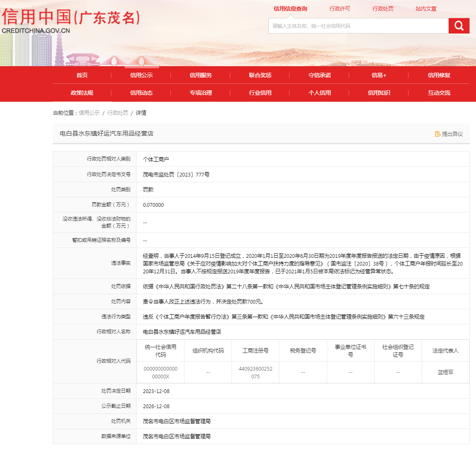Go to 信用公示 navigation item
The width and height of the screenshot is (476, 449).
point(141,75)
